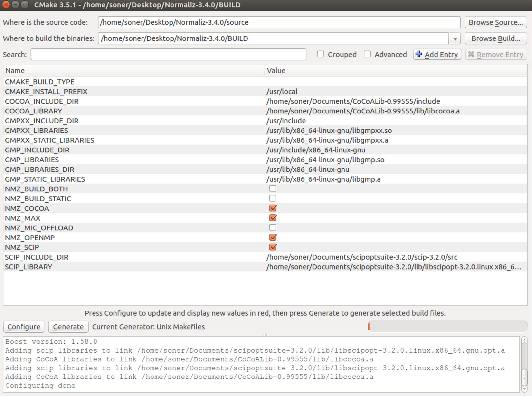Click the window minimize button
The height and width of the screenshot is (396, 532).
click(15, 5)
